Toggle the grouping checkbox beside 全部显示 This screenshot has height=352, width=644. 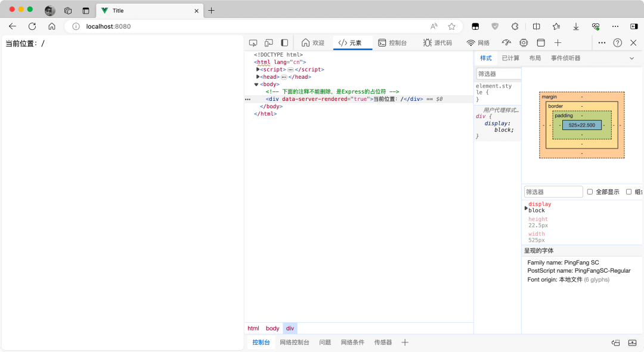(x=628, y=192)
